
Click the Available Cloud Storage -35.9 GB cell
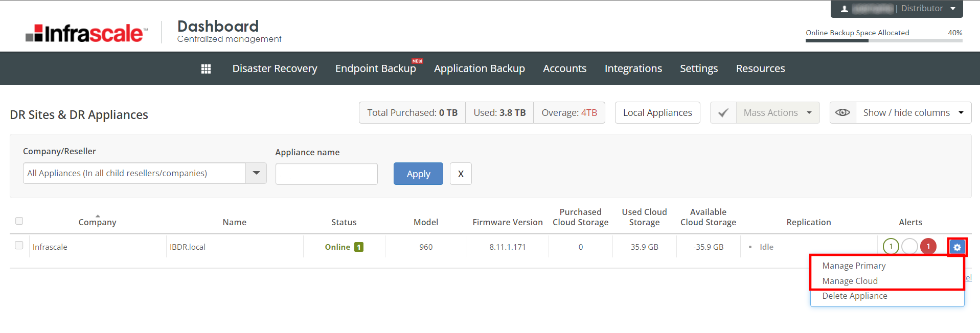[708, 247]
